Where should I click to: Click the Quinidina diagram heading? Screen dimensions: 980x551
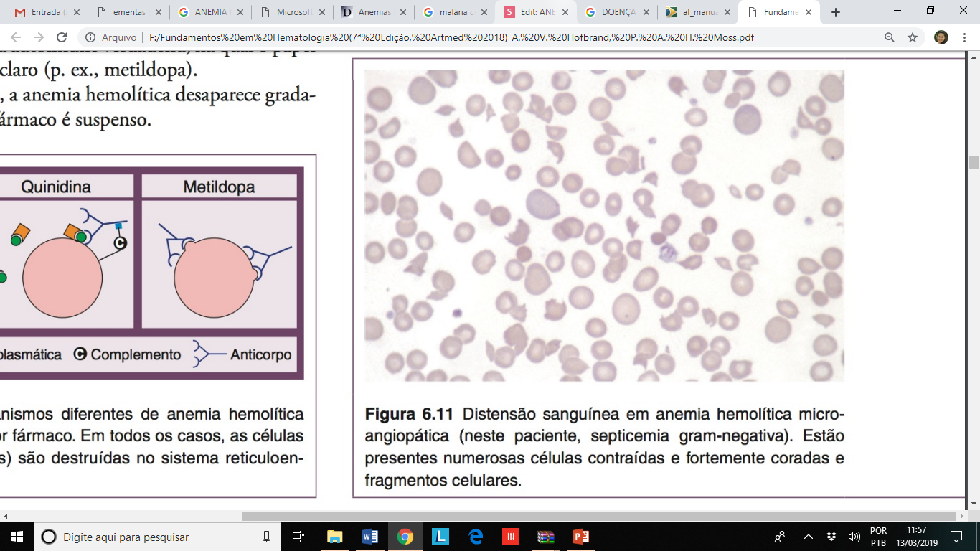tap(56, 187)
